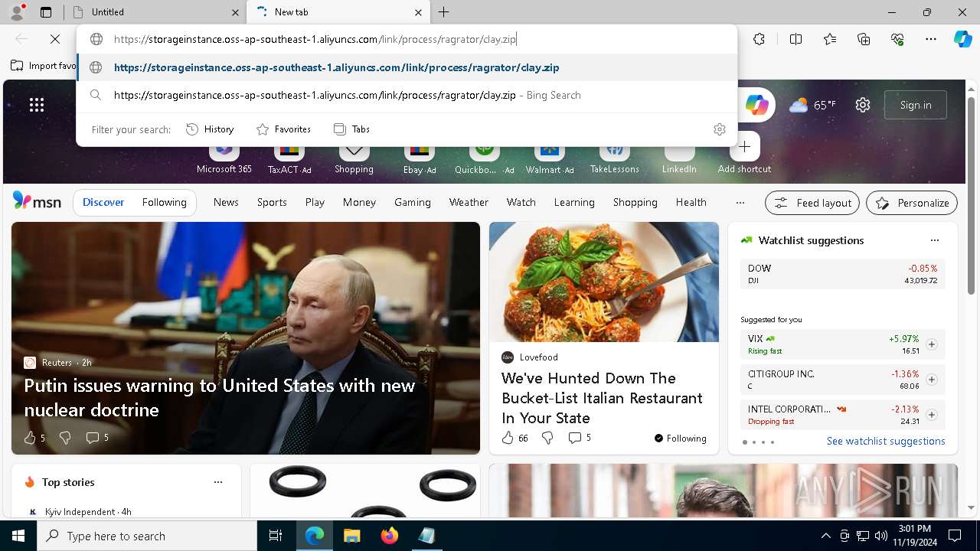Open the Money category

pyautogui.click(x=359, y=202)
